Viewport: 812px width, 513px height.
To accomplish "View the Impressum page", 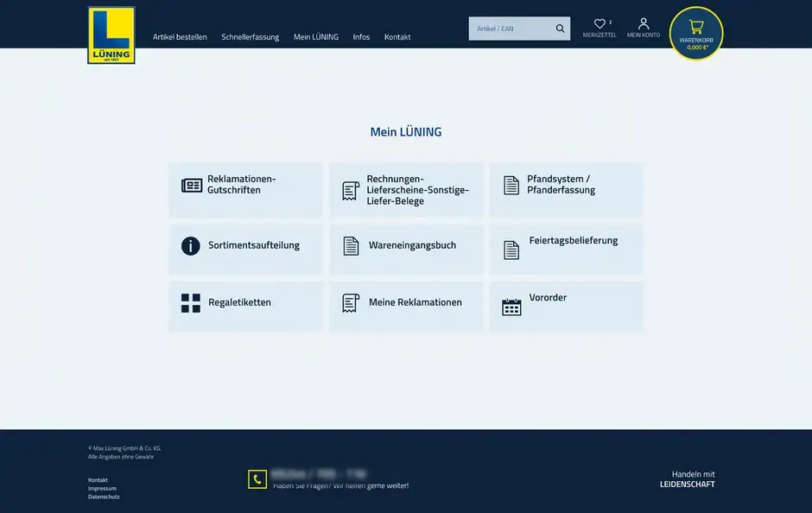I will pos(101,488).
